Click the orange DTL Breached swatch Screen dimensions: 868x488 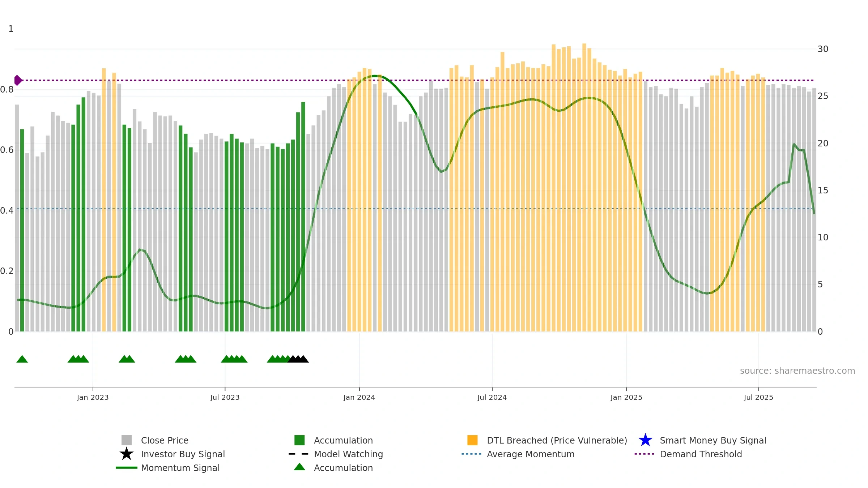pos(472,440)
